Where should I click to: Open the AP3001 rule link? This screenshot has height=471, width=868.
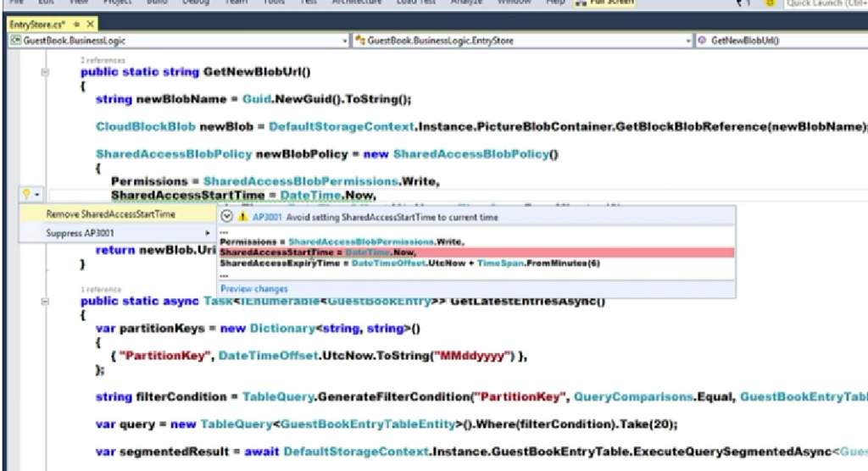[x=265, y=217]
